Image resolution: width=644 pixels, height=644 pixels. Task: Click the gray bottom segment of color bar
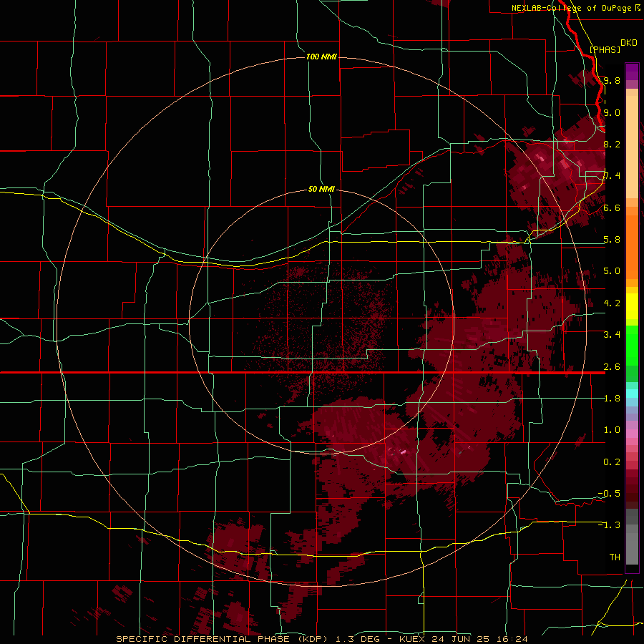point(632,546)
